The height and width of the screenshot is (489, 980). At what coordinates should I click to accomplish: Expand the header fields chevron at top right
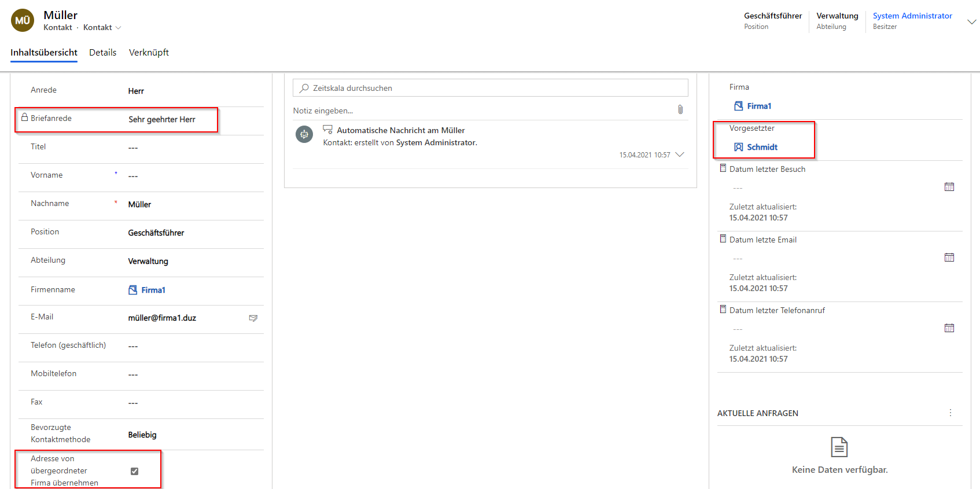click(971, 22)
